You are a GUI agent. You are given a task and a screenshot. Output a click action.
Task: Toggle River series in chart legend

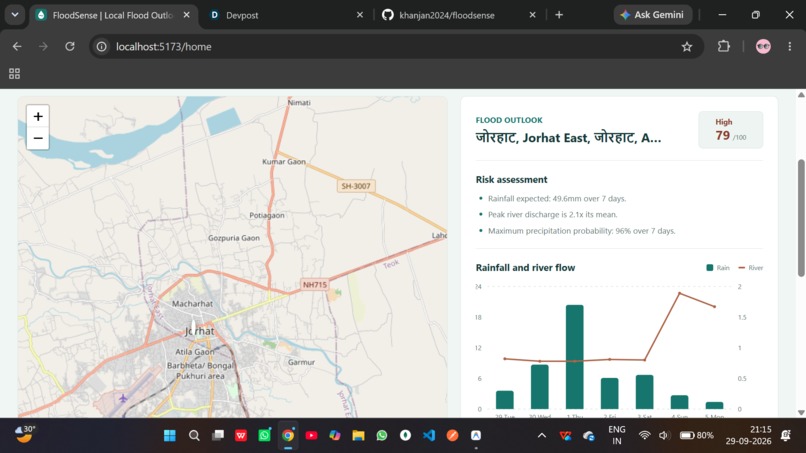pyautogui.click(x=750, y=268)
